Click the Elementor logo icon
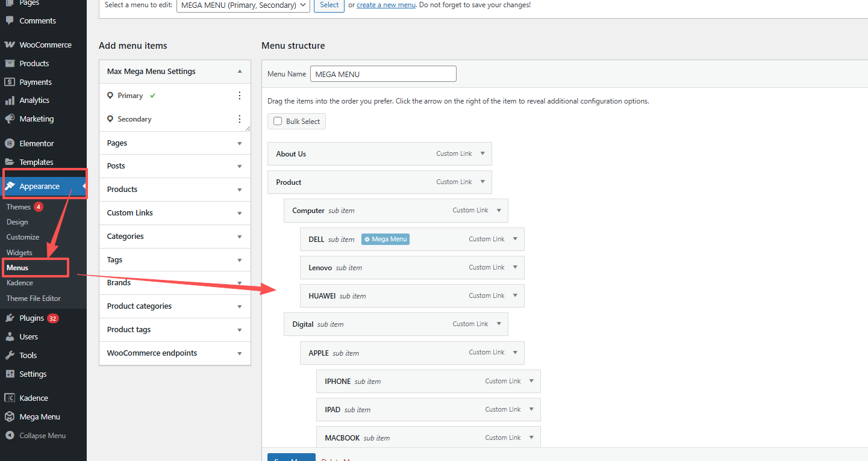Image resolution: width=868 pixels, height=461 pixels. 10,143
